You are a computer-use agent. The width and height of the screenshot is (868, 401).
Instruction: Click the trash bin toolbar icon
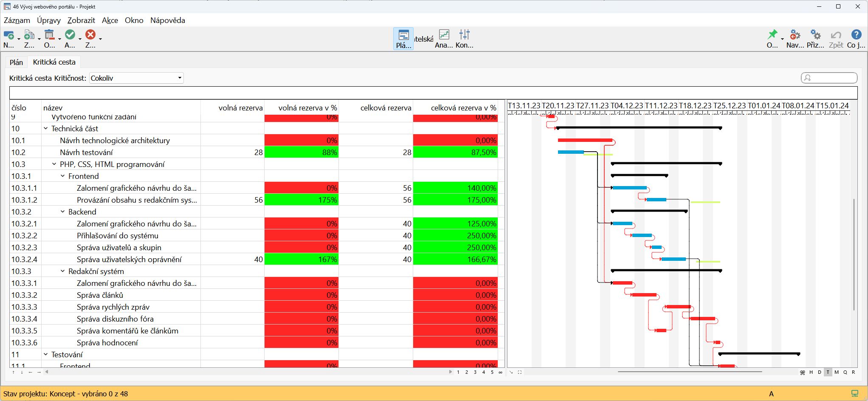49,35
